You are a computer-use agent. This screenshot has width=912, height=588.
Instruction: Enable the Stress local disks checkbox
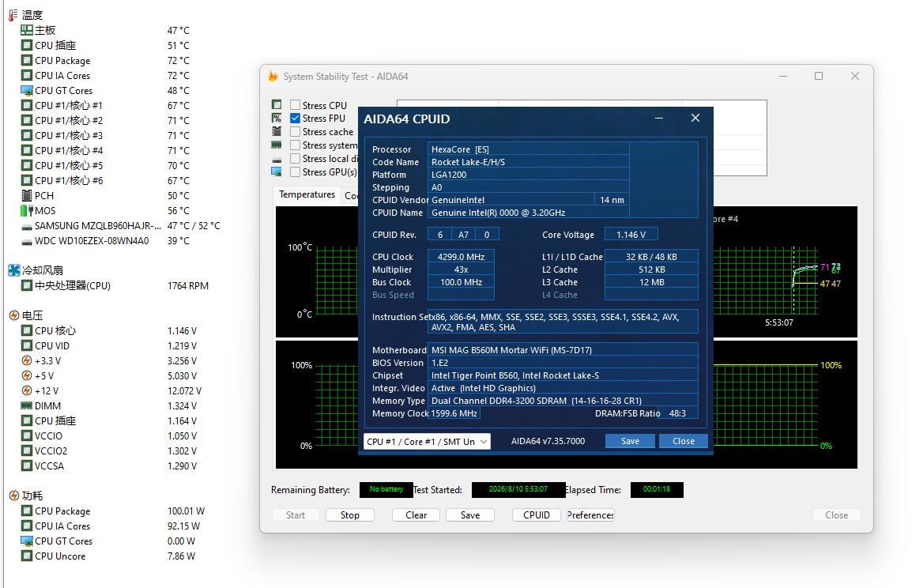[296, 159]
